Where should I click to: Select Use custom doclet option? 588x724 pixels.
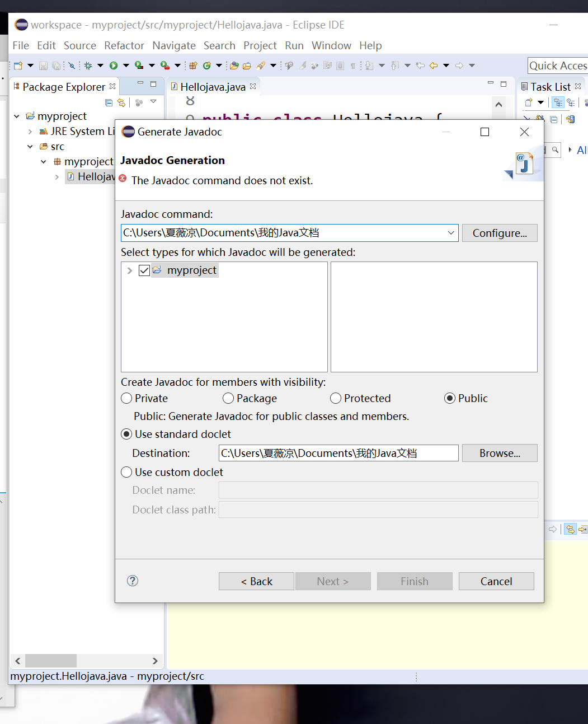pos(127,472)
